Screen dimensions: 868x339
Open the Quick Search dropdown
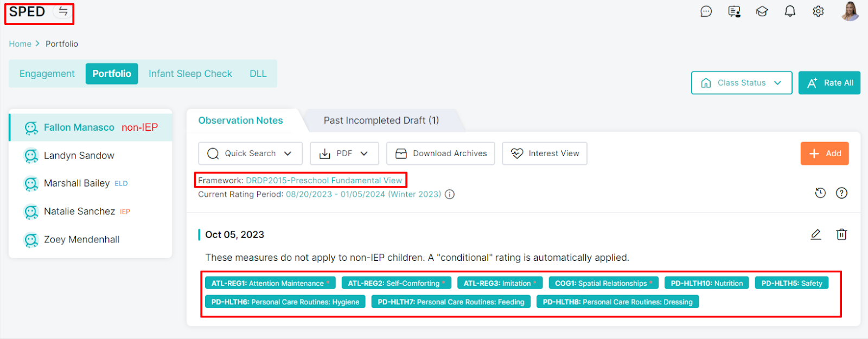pyautogui.click(x=250, y=153)
